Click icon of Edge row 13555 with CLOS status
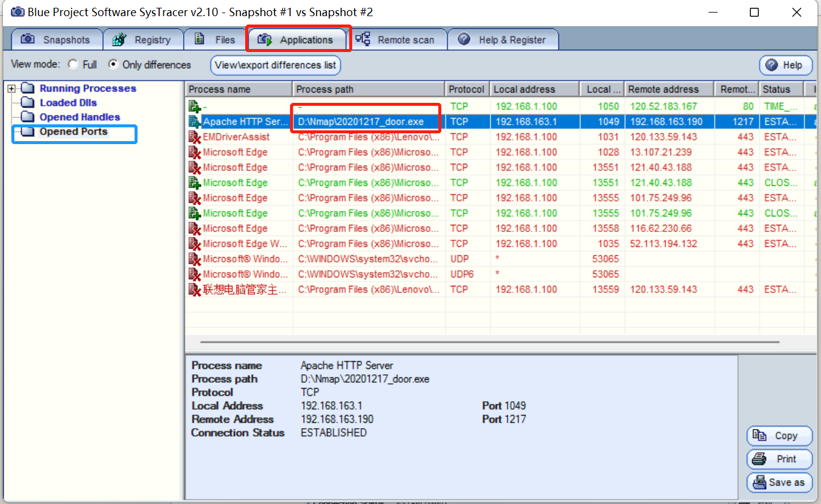Screen dimensions: 821x504 (194, 213)
